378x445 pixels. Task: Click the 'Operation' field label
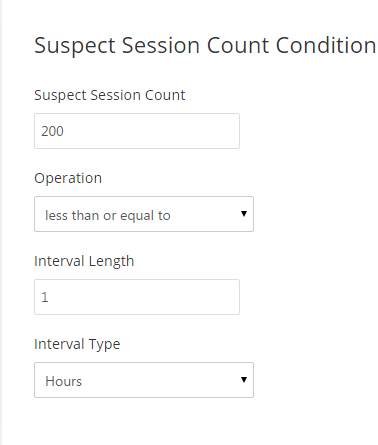68,178
